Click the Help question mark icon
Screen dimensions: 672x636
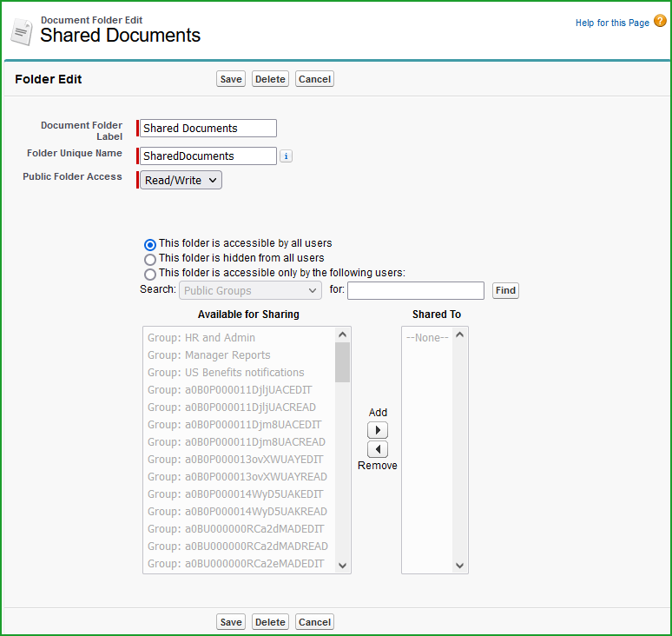pyautogui.click(x=660, y=22)
